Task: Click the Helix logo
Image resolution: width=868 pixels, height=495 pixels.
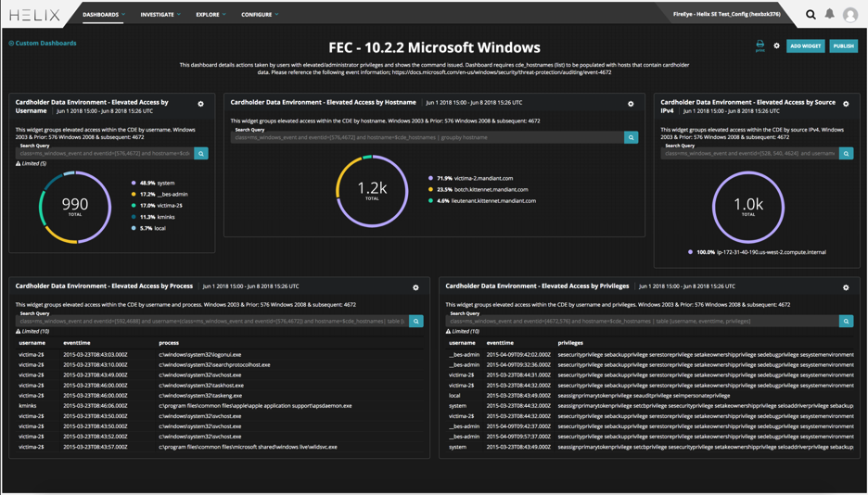Action: click(34, 15)
